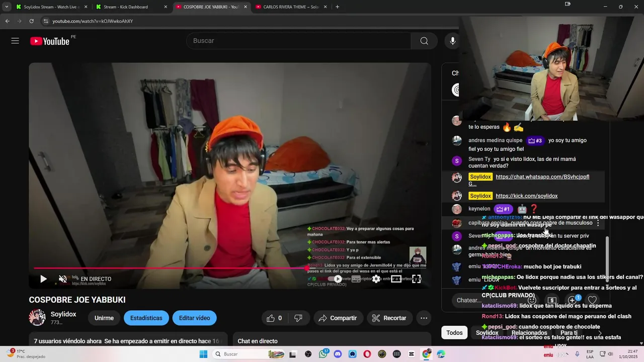Open the kick.com/soylidox chat link
The height and width of the screenshot is (362, 644).
tap(526, 196)
